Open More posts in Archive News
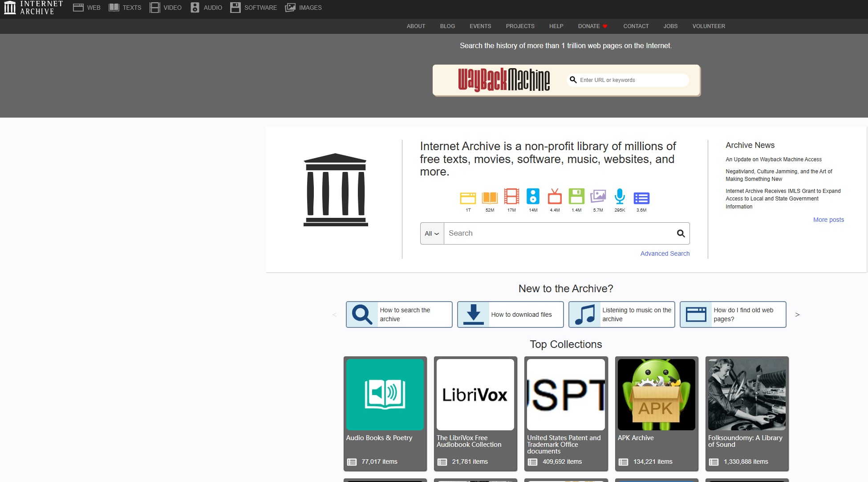Image resolution: width=868 pixels, height=482 pixels. (828, 220)
